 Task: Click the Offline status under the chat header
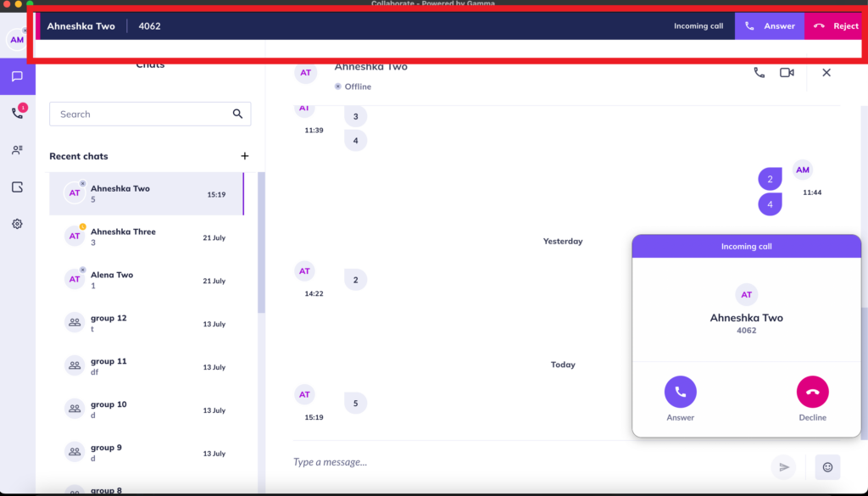353,86
